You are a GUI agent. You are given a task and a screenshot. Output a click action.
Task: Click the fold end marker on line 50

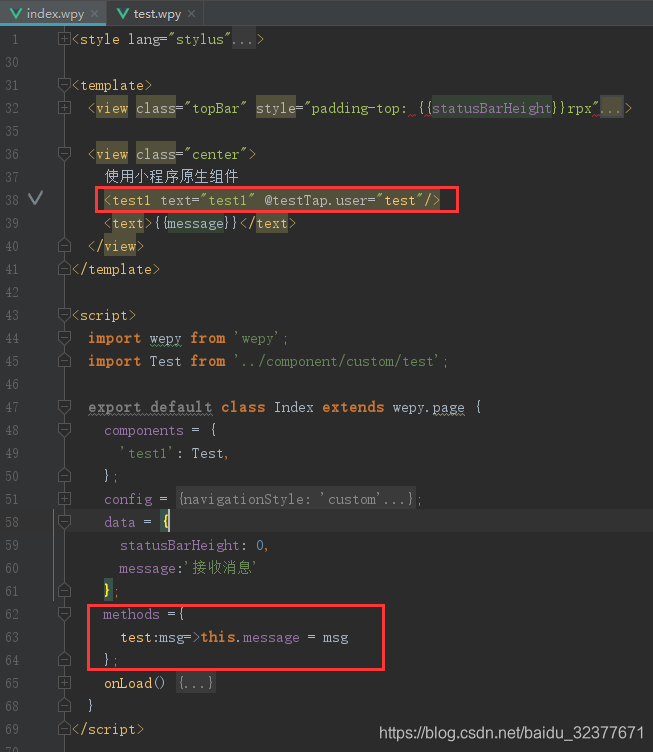tap(64, 476)
